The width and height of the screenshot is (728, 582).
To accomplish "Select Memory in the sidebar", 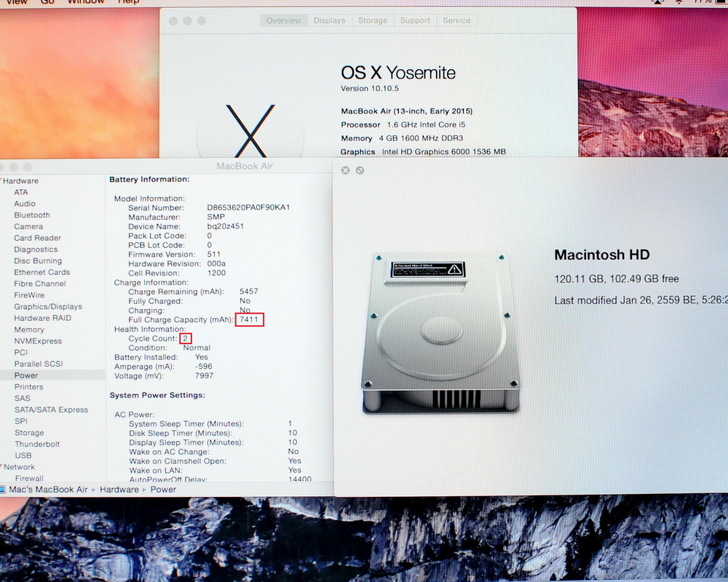I will pos(29,330).
